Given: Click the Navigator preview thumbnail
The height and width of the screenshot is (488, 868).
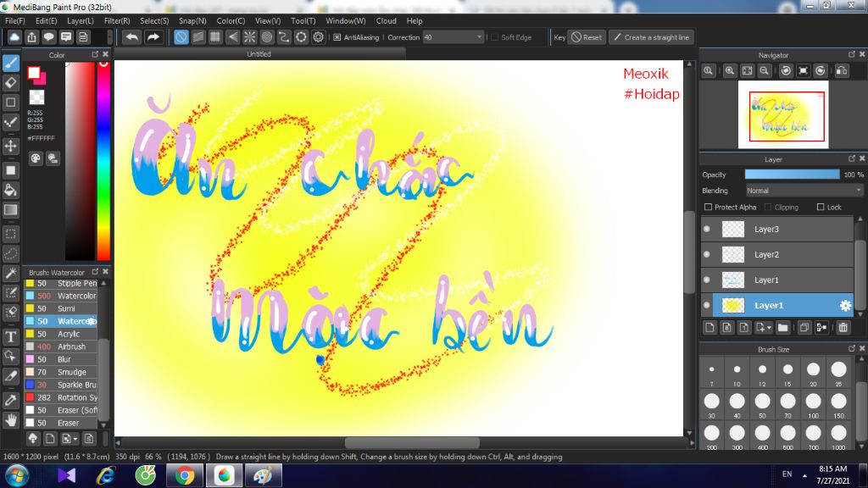Looking at the screenshot, I should pyautogui.click(x=783, y=114).
